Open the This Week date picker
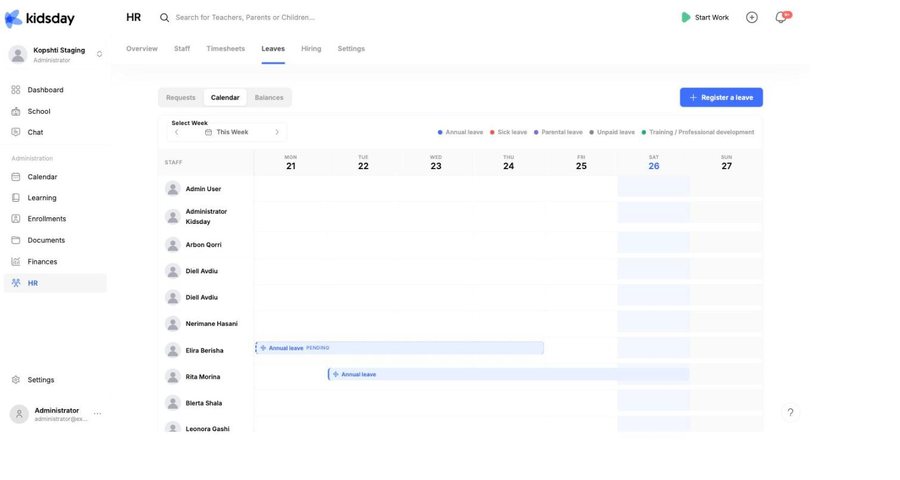The image size is (900, 480). point(227,132)
